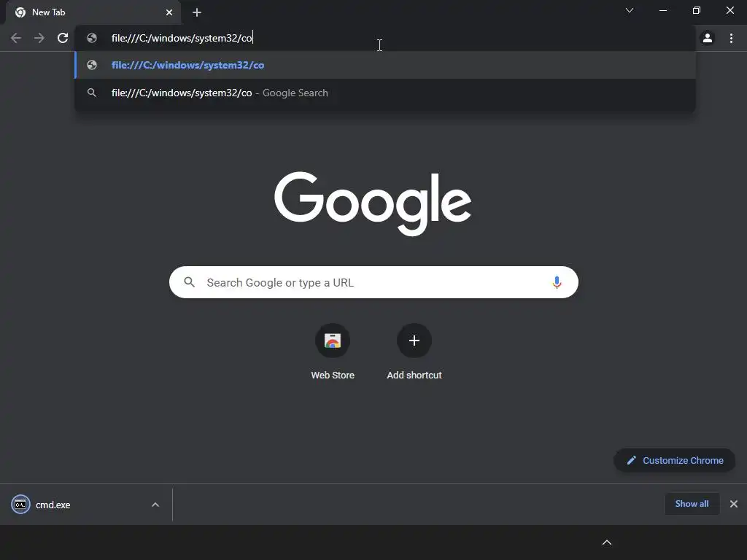Open the Web Store shortcut
The image size is (747, 560).
click(333, 341)
